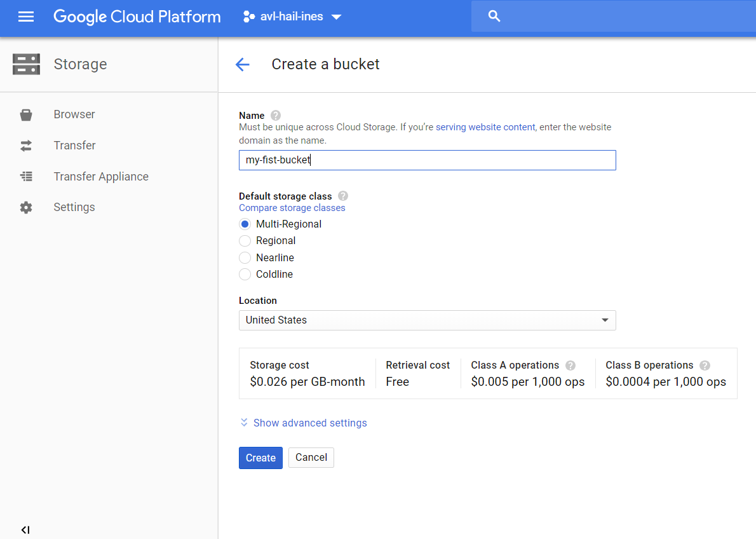Select the Nearline storage class

point(245,257)
